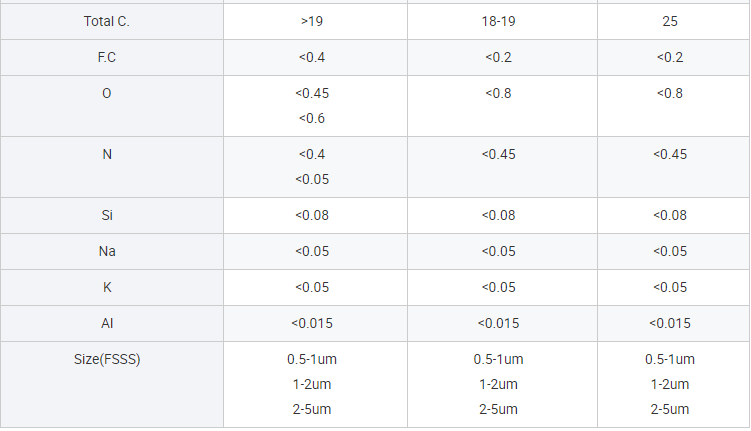Select '<0.4' in the F.C row

311,57
